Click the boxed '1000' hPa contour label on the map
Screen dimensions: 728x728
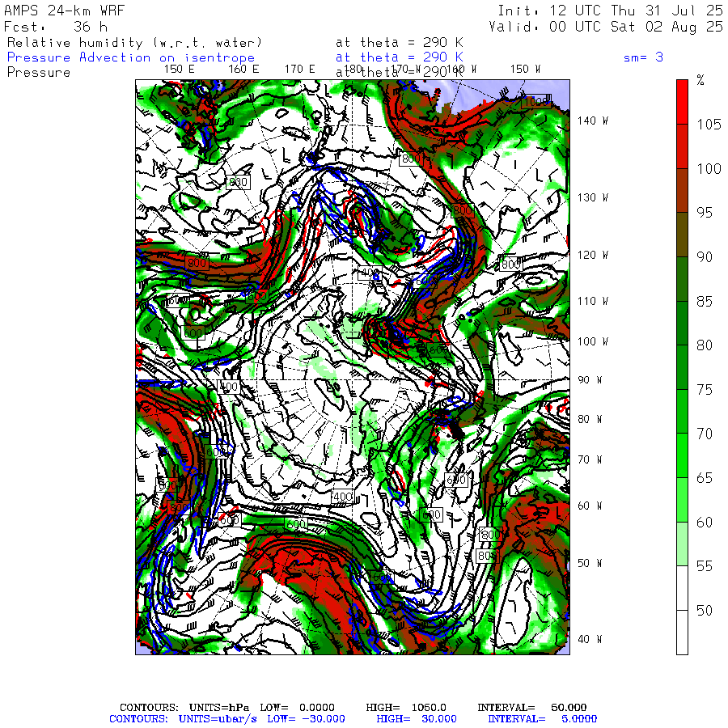tap(537, 101)
